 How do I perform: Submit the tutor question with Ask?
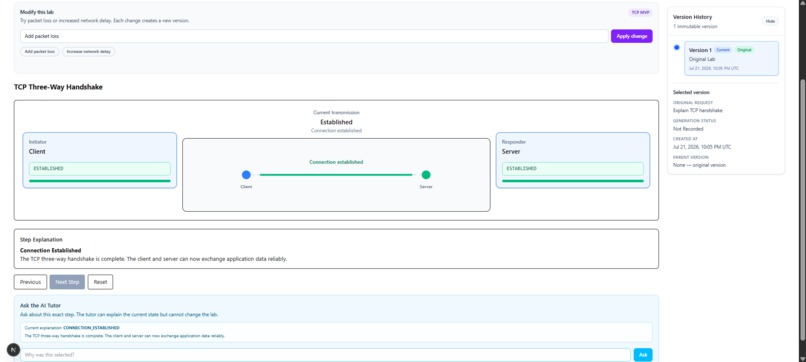coord(643,355)
